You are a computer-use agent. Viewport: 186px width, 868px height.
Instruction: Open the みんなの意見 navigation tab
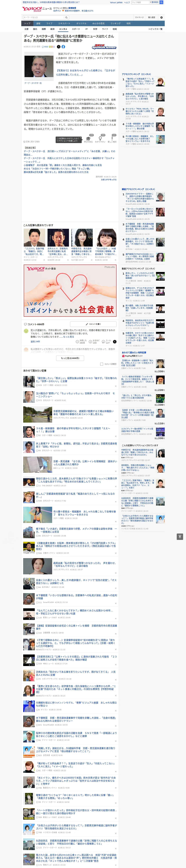[x=98, y=24]
